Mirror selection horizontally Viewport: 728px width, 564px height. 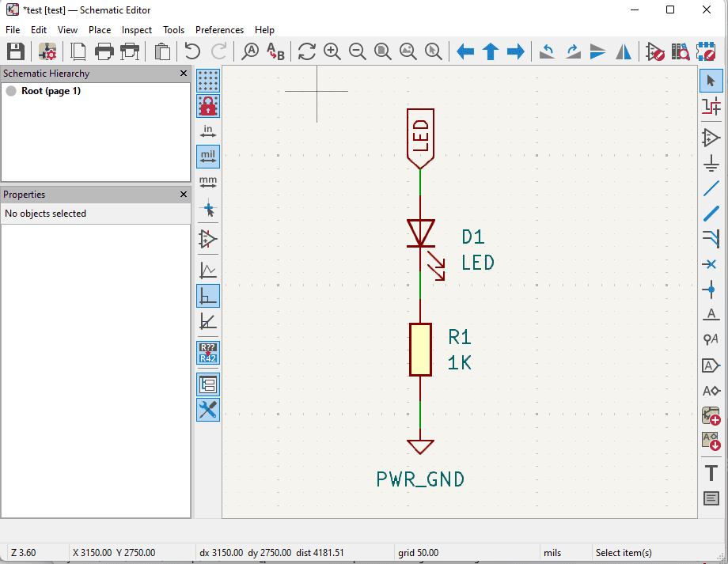click(x=624, y=51)
